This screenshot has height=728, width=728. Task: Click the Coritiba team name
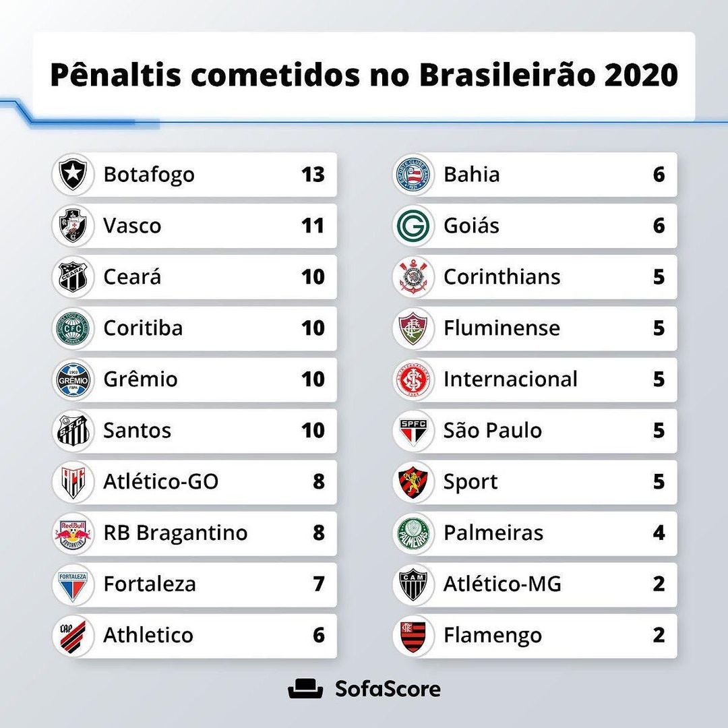(x=143, y=328)
